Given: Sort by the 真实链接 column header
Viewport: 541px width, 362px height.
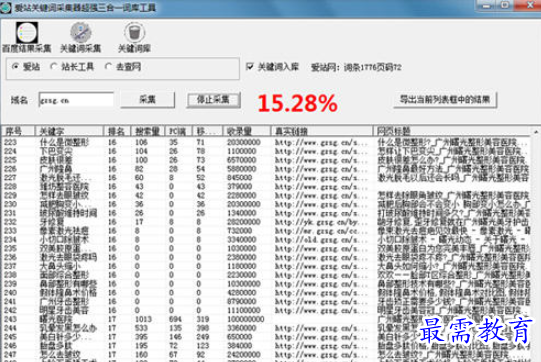Looking at the screenshot, I should click(322, 131).
